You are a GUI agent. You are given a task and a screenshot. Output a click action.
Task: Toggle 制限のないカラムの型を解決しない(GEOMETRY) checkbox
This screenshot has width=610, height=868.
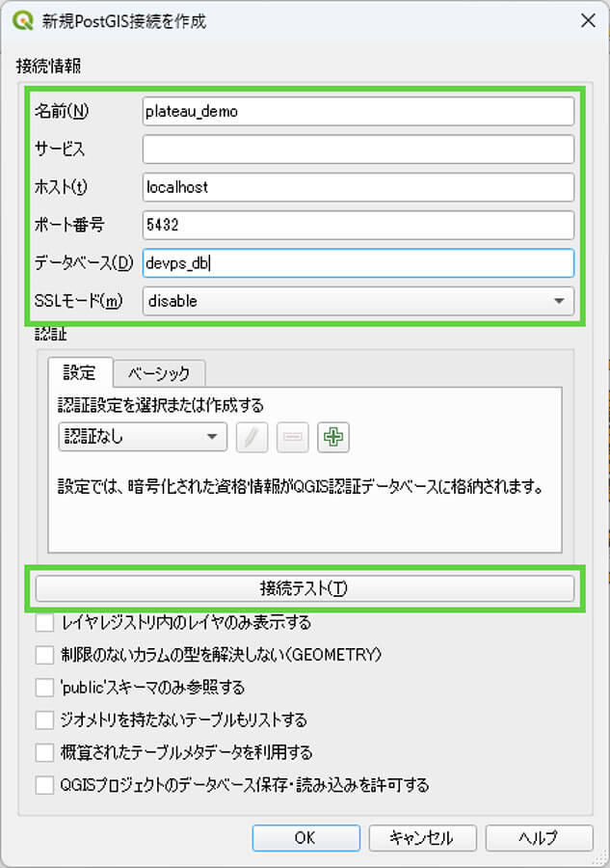(44, 655)
